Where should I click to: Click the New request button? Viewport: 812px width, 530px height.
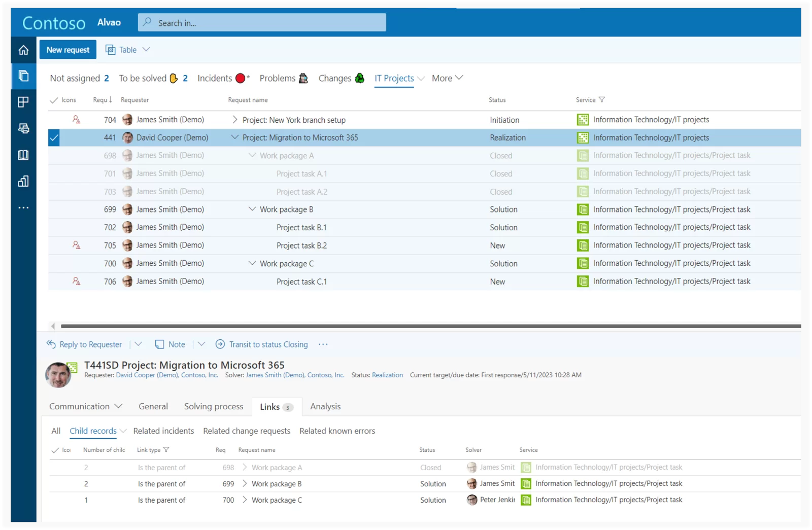[x=67, y=49]
